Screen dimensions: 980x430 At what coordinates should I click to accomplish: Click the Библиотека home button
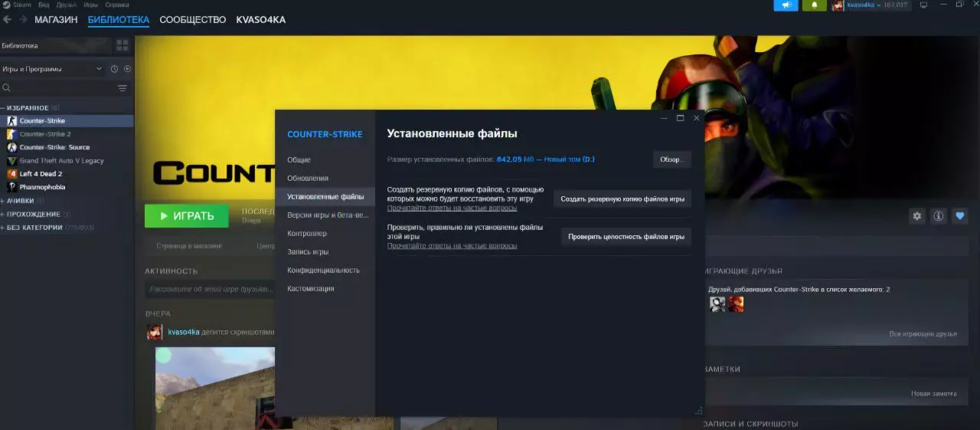coord(55,45)
